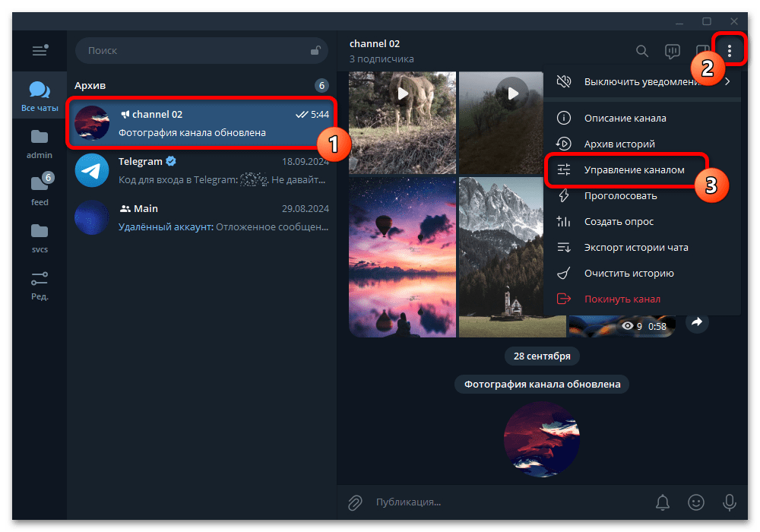Open channel comments discussion icon
Image resolution: width=760 pixels, height=532 pixels.
click(x=672, y=51)
